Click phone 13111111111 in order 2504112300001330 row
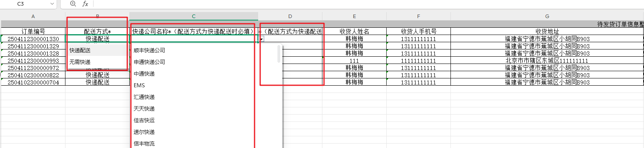 [x=418, y=39]
